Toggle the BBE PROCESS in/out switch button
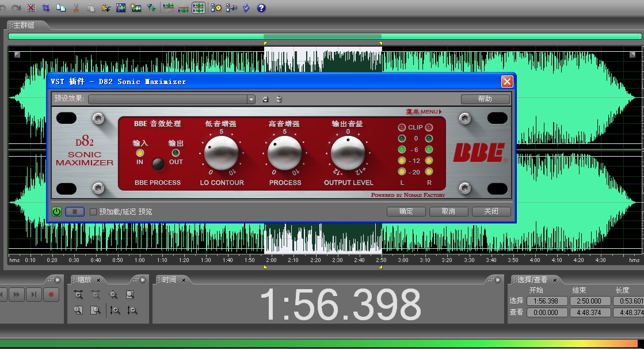The width and height of the screenshot is (644, 349). click(158, 164)
